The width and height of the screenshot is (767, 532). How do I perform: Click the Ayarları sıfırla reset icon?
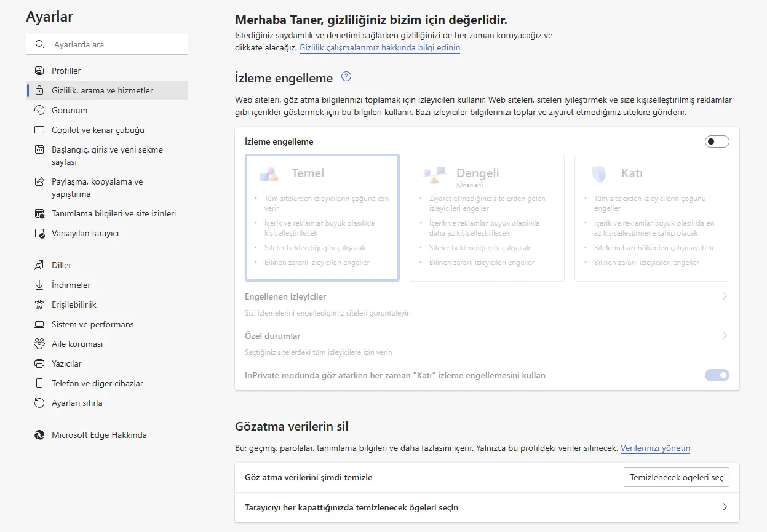tap(39, 403)
